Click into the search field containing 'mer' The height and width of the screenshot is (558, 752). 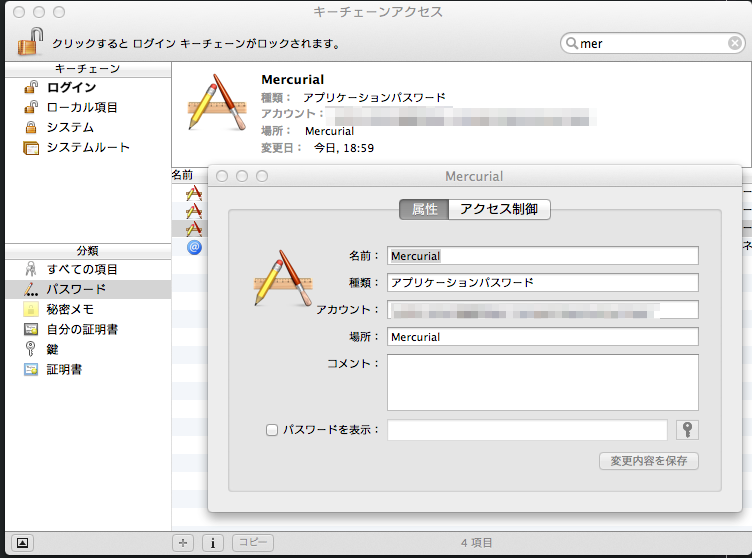tap(652, 43)
